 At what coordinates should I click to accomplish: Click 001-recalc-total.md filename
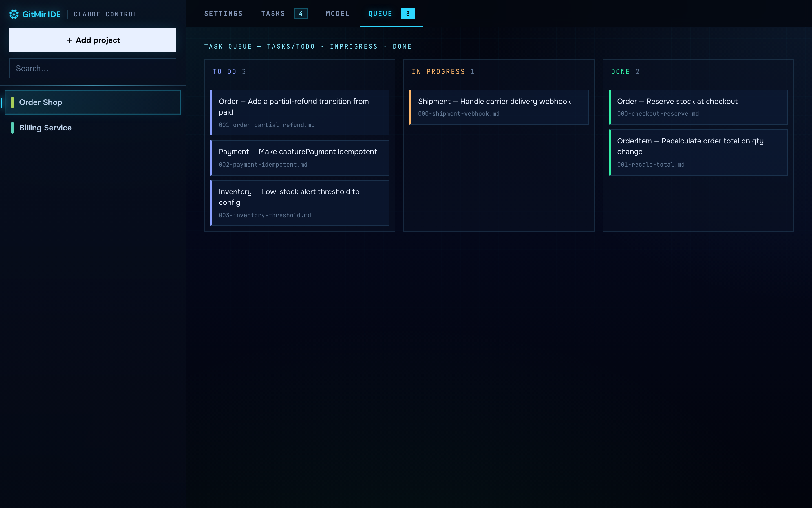(x=651, y=165)
